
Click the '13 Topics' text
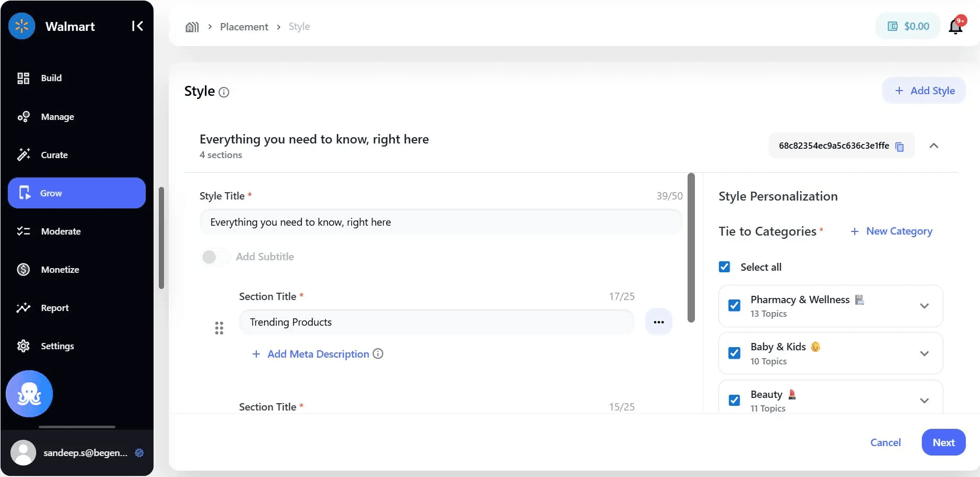click(x=768, y=314)
